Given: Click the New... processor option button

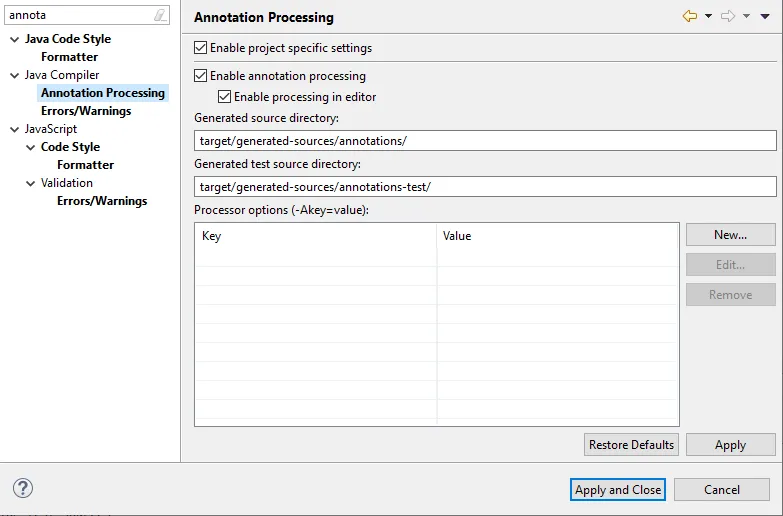Looking at the screenshot, I should [x=730, y=235].
